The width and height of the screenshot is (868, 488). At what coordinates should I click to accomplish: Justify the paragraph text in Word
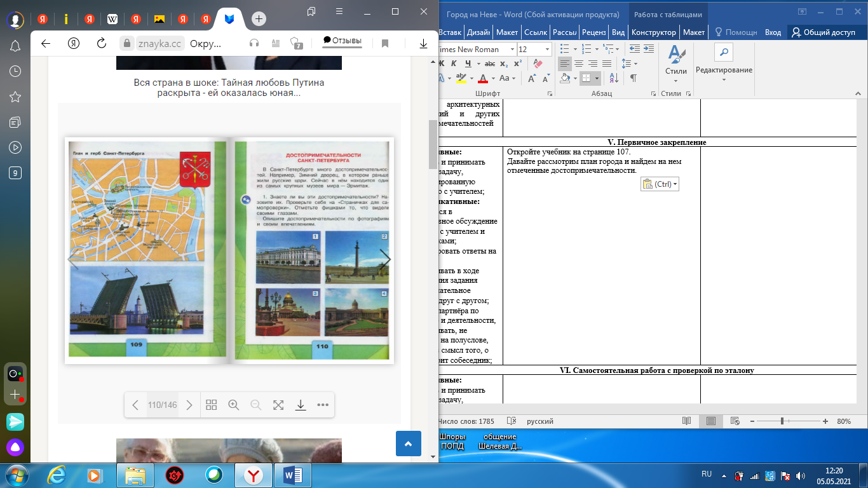pyautogui.click(x=607, y=64)
